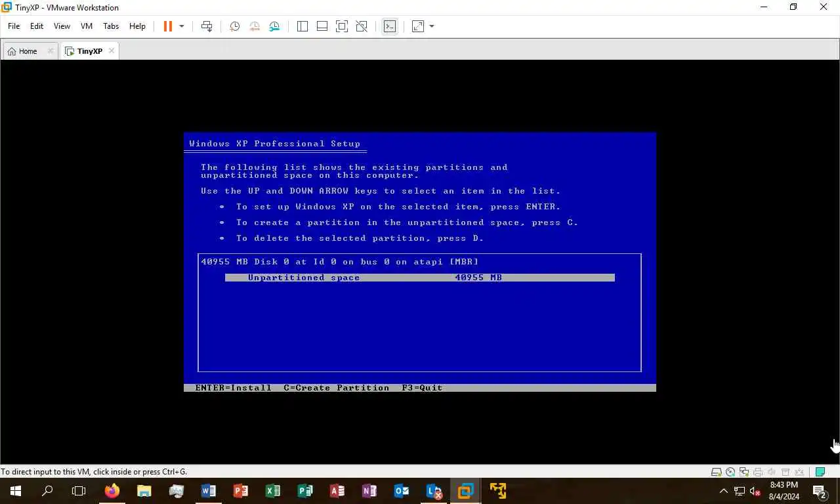840x504 pixels.
Task: Click the sound card status icon
Action: 772,472
